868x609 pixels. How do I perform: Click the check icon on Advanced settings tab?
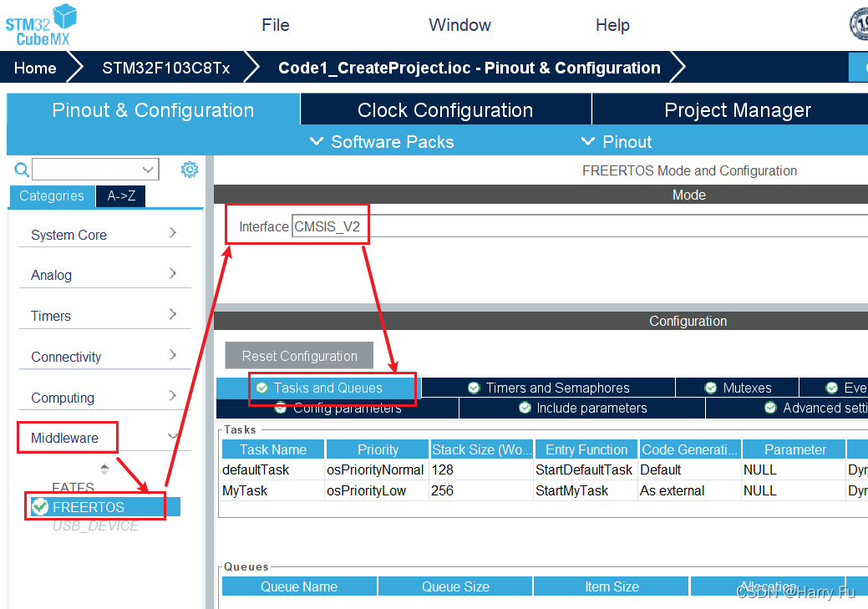pos(770,408)
